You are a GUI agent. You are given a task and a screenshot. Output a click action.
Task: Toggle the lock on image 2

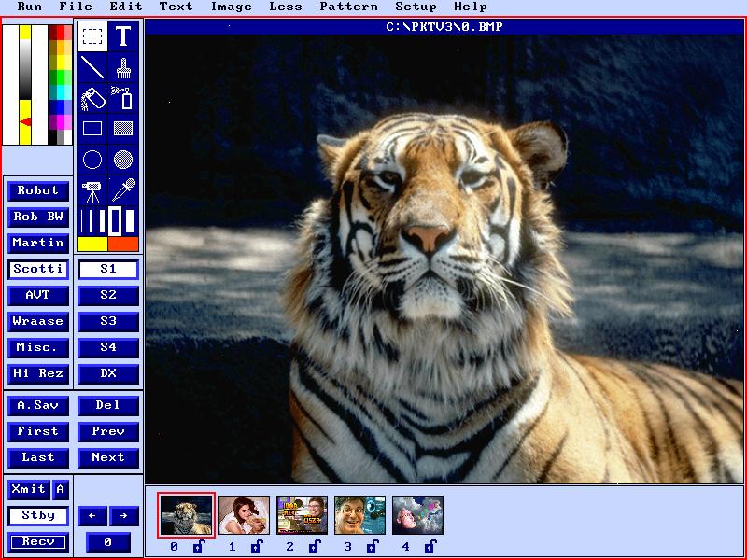315,546
